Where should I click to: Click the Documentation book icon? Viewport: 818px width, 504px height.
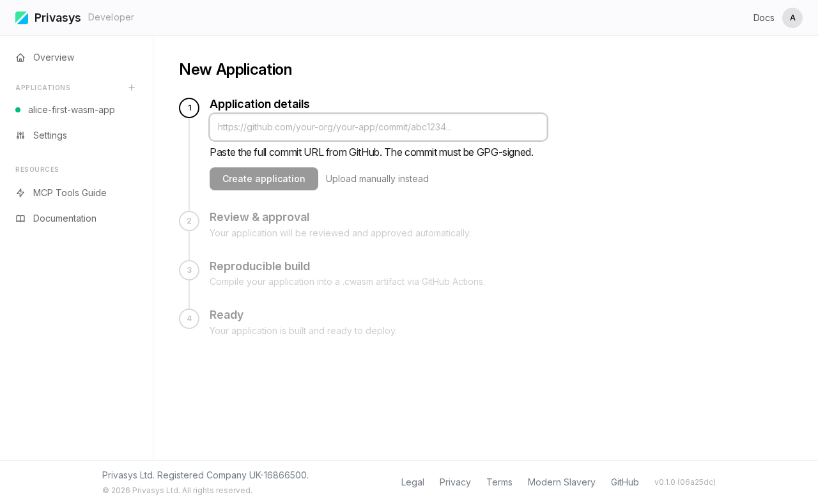point(20,218)
